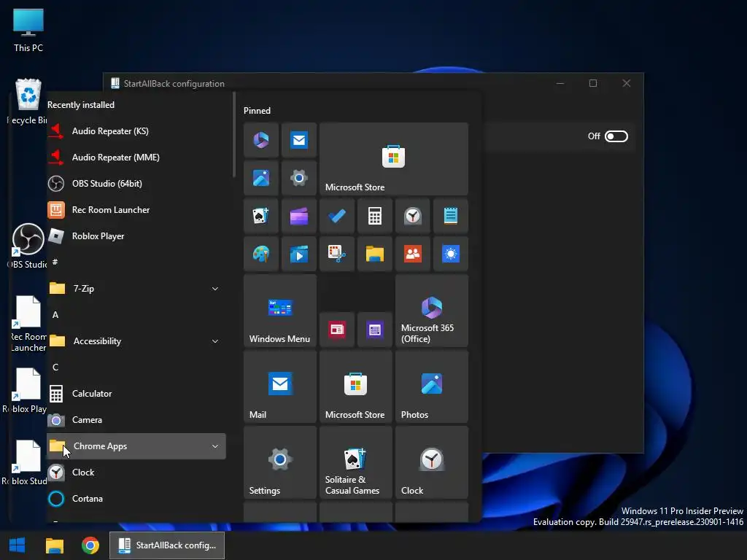The image size is (747, 560).
Task: Open the 7-Zip folder entry
Action: (x=136, y=289)
